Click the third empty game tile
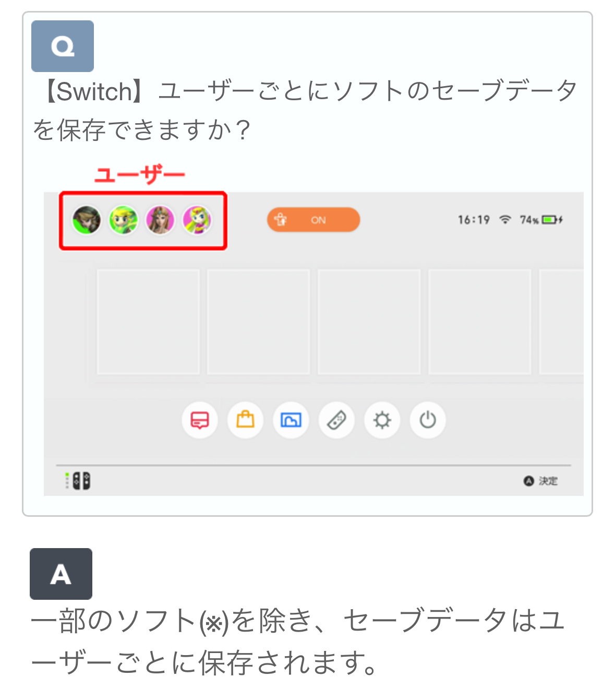615x700 pixels. 369,322
